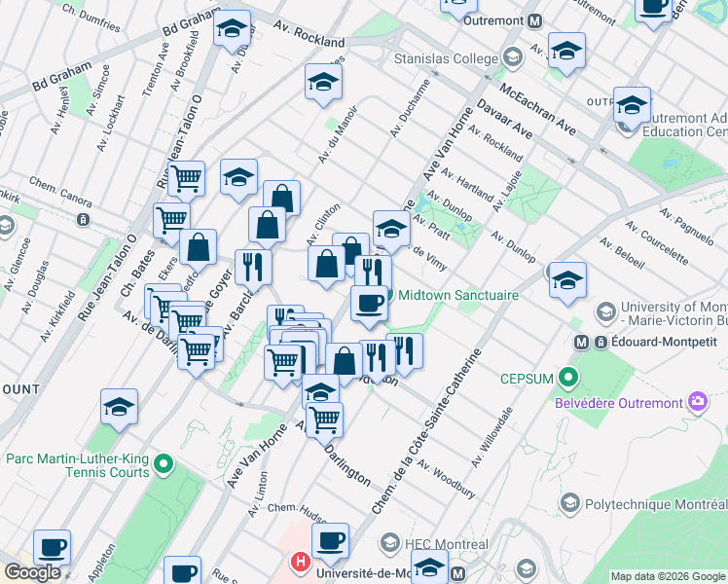Select the Av. Linton street label
The height and width of the screenshot is (584, 728).
pyautogui.click(x=258, y=494)
